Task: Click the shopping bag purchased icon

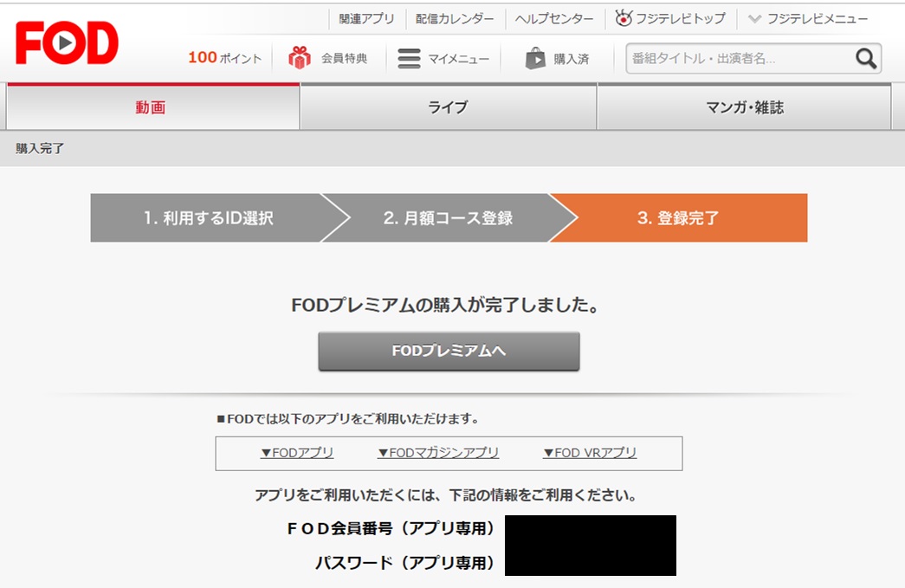Action: (535, 58)
